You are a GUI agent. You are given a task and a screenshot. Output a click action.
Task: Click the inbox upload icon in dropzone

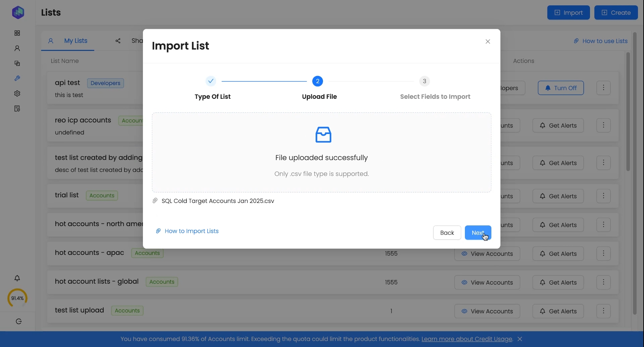click(x=323, y=135)
